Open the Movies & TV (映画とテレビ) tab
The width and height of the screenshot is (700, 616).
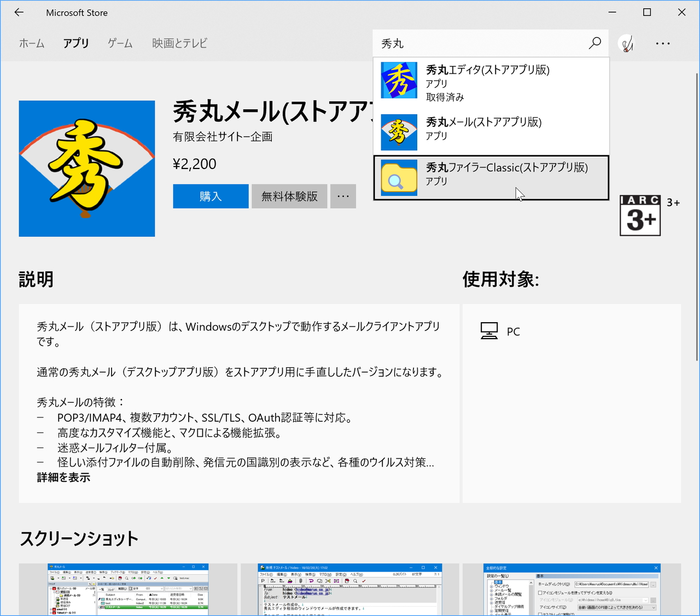179,43
